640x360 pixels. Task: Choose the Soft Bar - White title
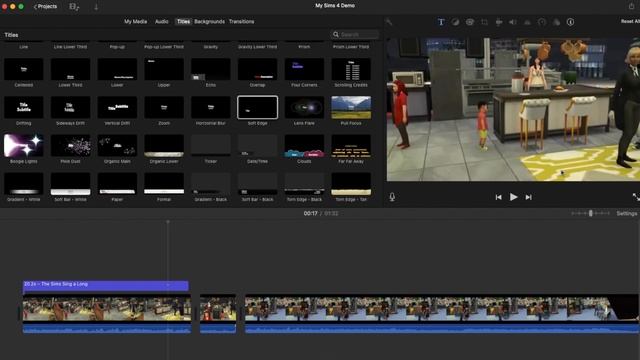(x=70, y=184)
